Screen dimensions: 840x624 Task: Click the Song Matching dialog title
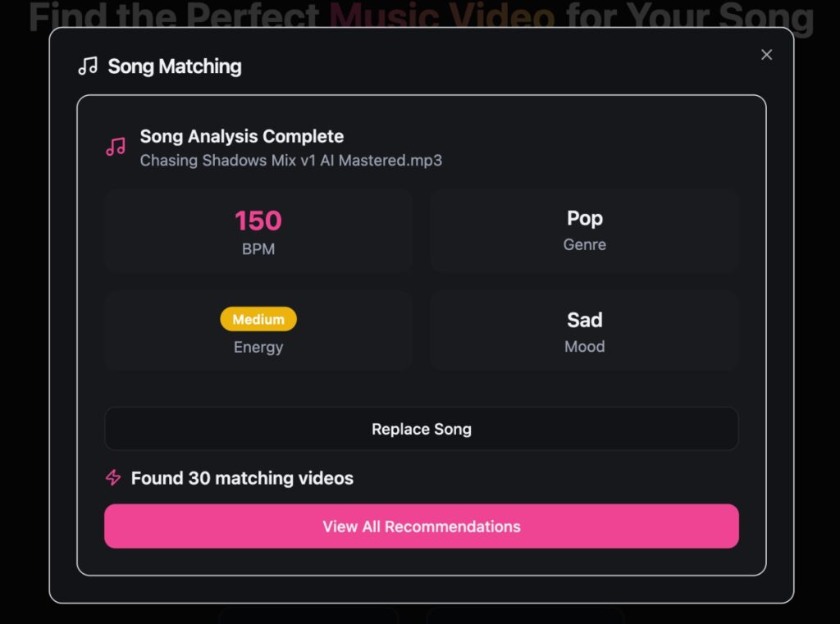(175, 66)
